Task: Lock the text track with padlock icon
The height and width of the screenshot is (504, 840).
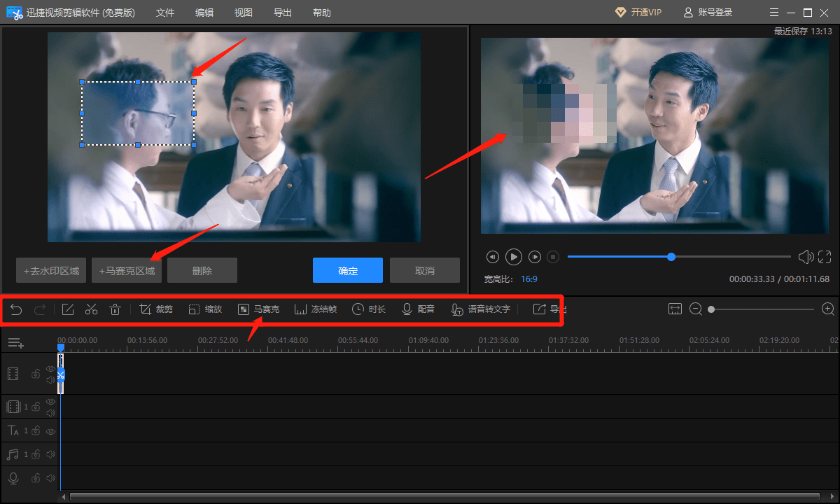Action: pos(36,430)
